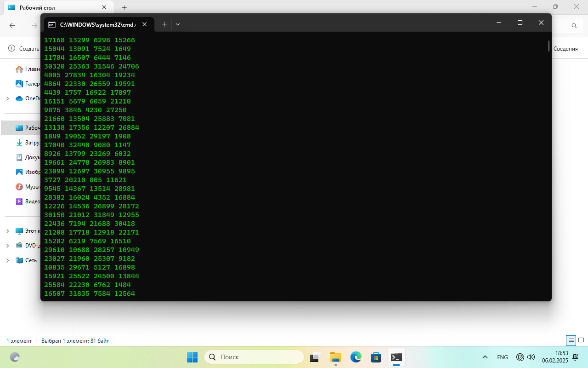Select Сеть network icon in sidebar
Viewport: 588px width, 368px height.
[x=19, y=260]
